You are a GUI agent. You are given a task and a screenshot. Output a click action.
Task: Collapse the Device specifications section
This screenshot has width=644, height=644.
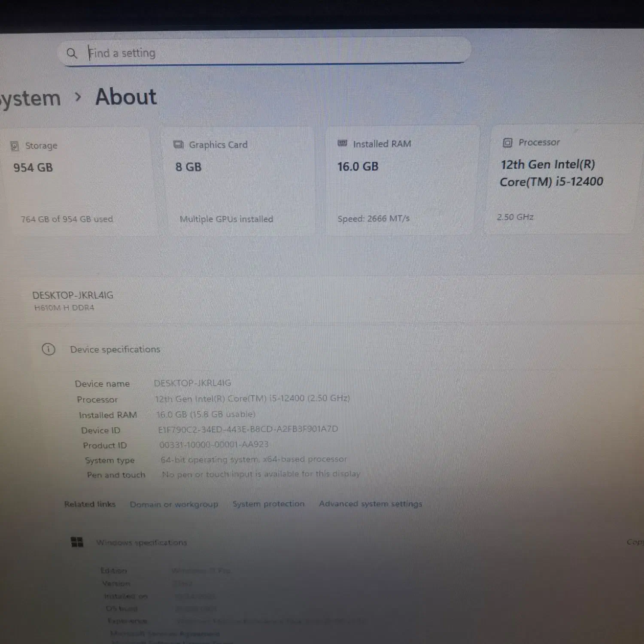click(115, 349)
